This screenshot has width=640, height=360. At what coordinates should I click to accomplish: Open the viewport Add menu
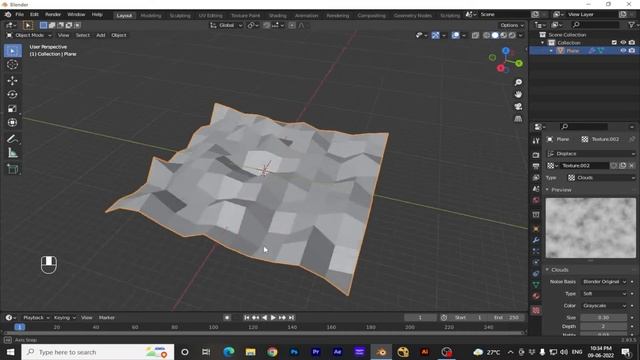[x=101, y=36]
